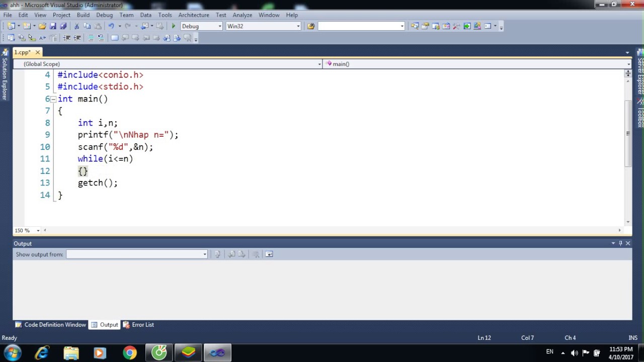The height and width of the screenshot is (362, 644).
Task: Open the Windows Start menu
Action: [x=13, y=353]
